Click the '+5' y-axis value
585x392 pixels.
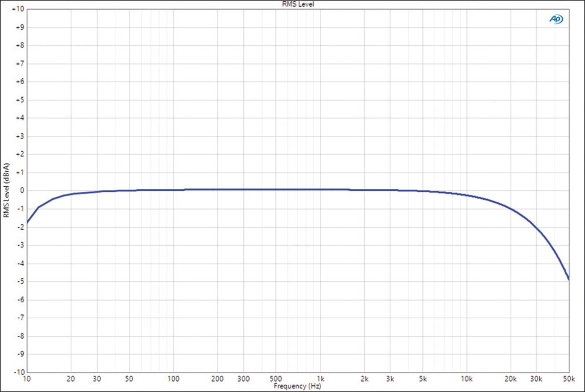tap(20, 100)
